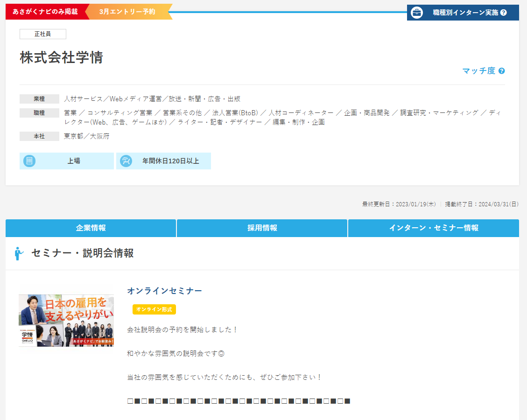Click the line 当社の雰囲気を感じていただくためにも
Screen dimensions: 527x420
(x=190, y=378)
